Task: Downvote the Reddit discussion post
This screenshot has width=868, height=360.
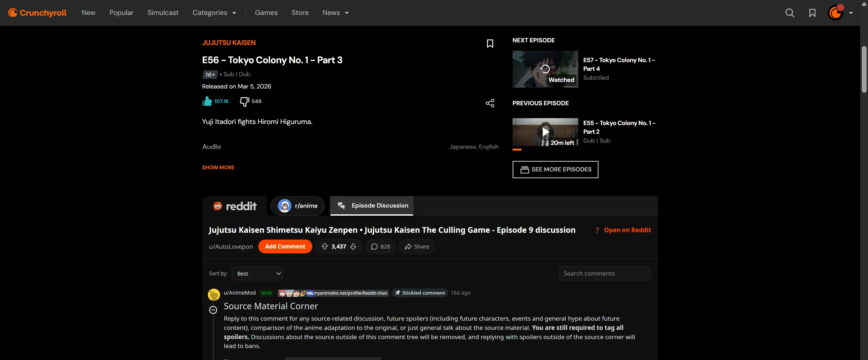Action: pos(353,247)
